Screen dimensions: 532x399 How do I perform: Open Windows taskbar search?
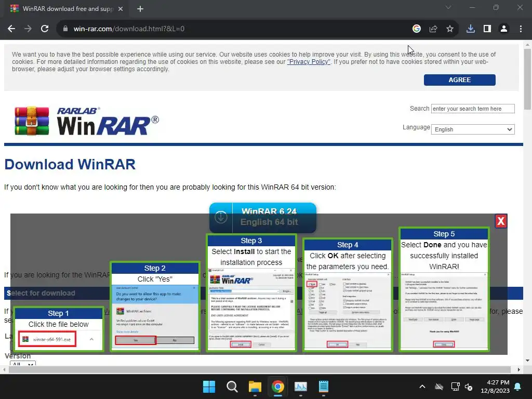point(232,387)
